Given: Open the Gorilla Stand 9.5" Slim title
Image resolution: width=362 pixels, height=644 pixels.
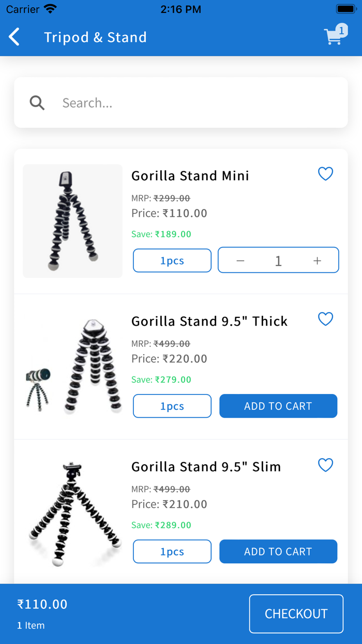Looking at the screenshot, I should [x=206, y=466].
